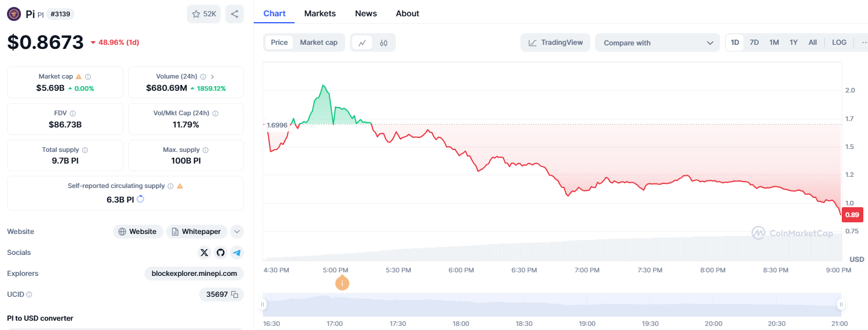Select 1D time range
This screenshot has height=330, width=868.
point(735,42)
